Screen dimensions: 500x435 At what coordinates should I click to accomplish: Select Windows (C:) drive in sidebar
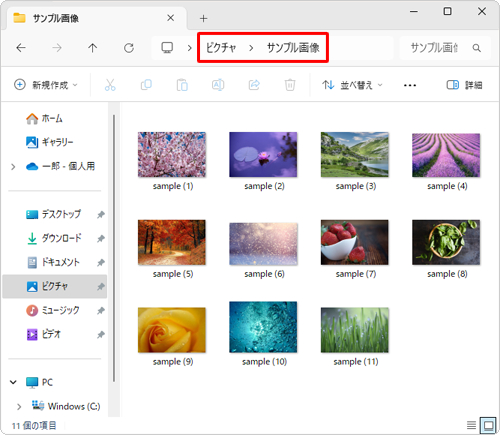(x=66, y=406)
